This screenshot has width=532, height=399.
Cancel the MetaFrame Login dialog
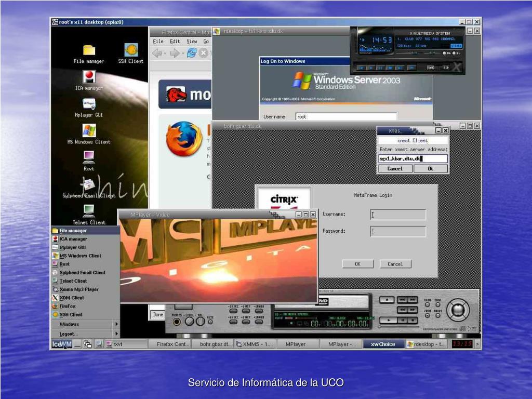pos(395,263)
